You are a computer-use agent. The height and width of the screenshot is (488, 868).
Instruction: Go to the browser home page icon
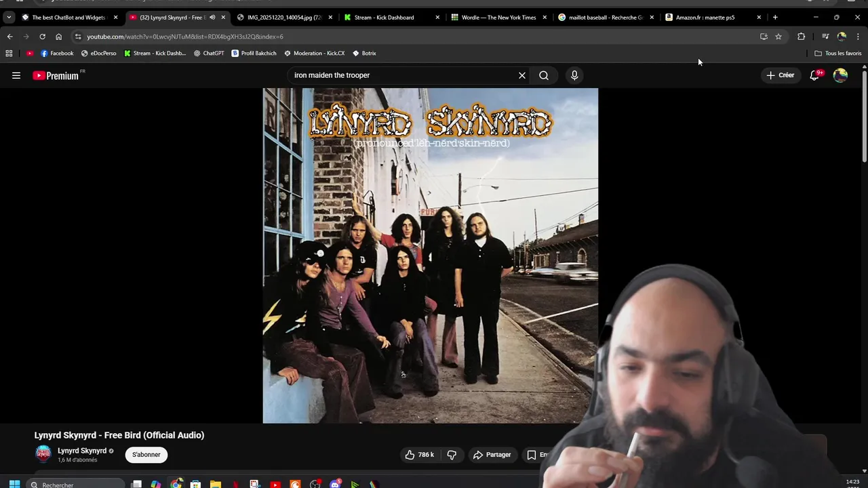click(x=58, y=37)
